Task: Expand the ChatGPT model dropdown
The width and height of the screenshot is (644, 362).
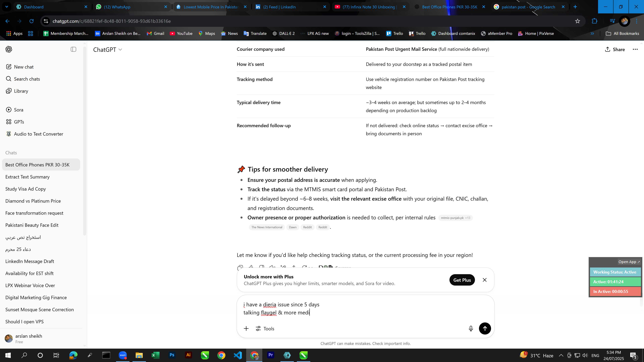Action: pyautogui.click(x=108, y=49)
